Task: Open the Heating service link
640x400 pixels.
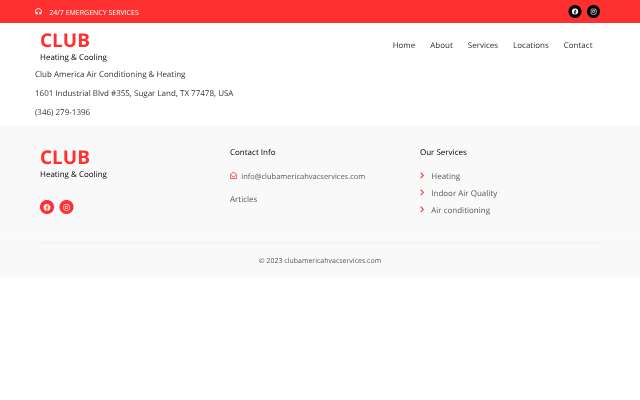Action: pyautogui.click(x=446, y=176)
